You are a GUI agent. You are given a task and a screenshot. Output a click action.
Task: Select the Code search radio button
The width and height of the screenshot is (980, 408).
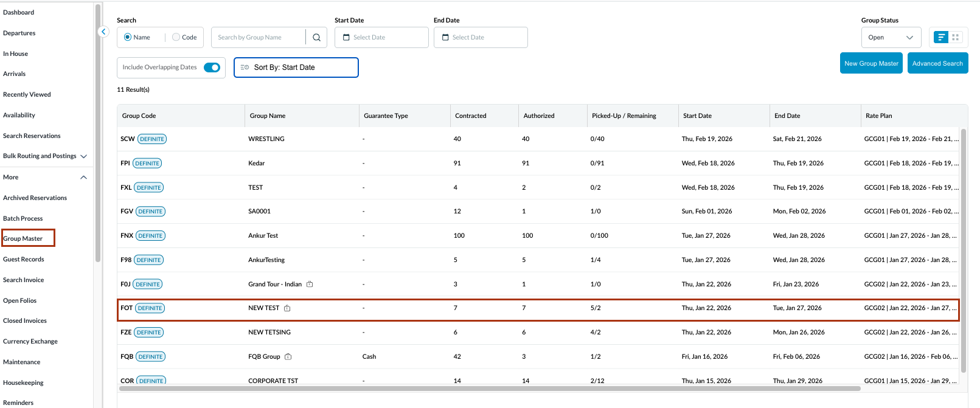coord(176,38)
